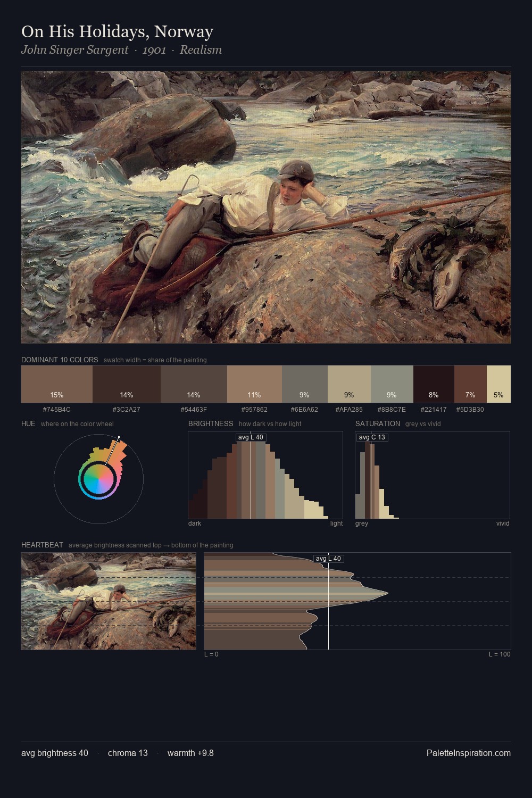Image resolution: width=532 pixels, height=798 pixels.
Task: Click the HUE section heading
Action: click(x=28, y=423)
